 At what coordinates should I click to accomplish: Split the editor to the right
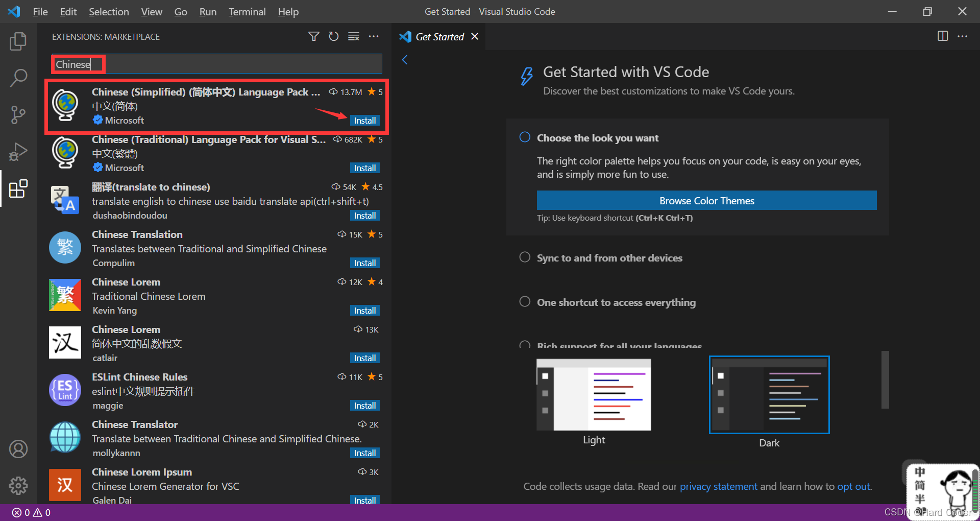943,36
